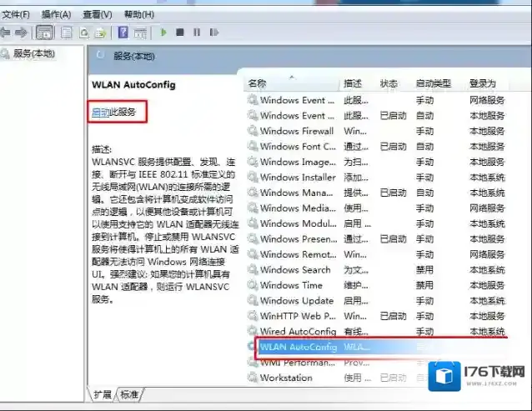
Task: Select the Windows Search service row
Action: pyautogui.click(x=377, y=270)
